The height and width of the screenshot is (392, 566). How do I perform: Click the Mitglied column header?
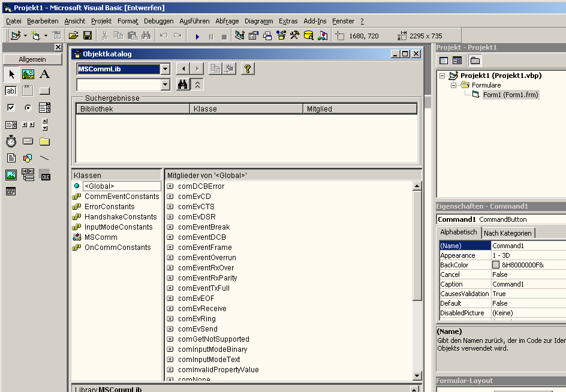pyautogui.click(x=360, y=108)
